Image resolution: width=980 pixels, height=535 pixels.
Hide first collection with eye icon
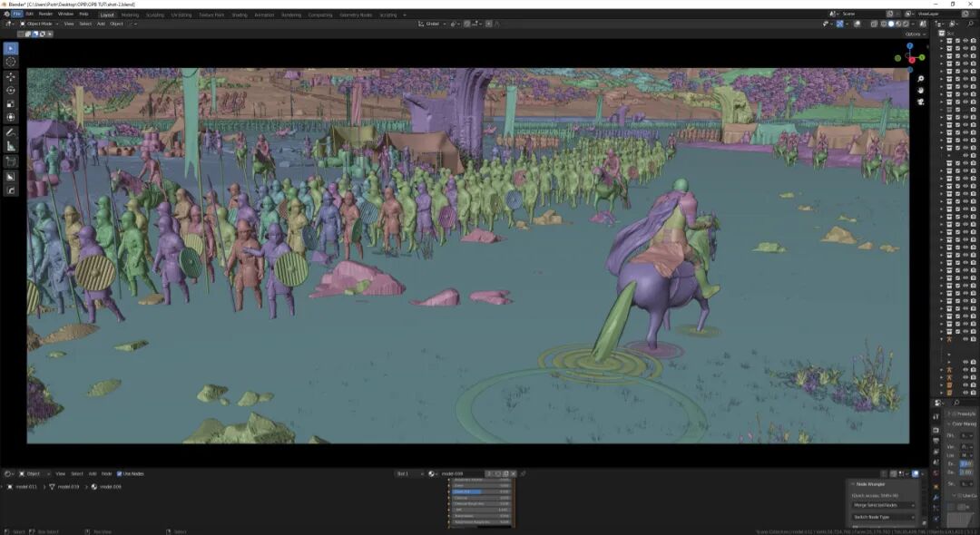point(965,41)
